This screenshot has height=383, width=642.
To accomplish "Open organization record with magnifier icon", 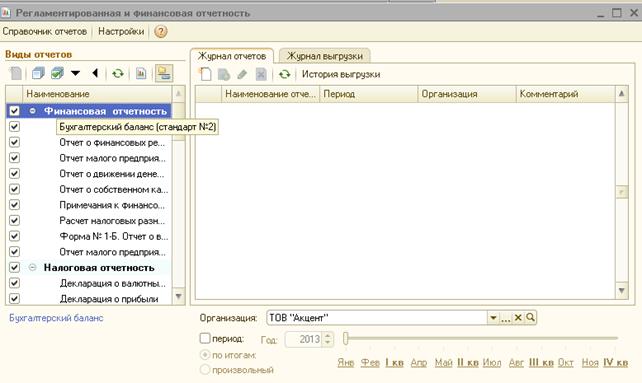I will coord(531,317).
